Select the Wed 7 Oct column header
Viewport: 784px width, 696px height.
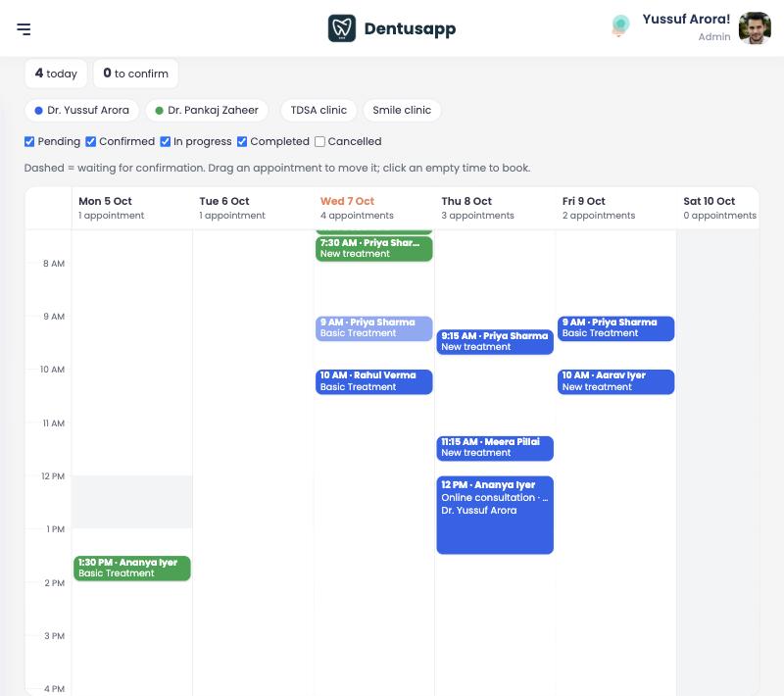[x=374, y=208]
